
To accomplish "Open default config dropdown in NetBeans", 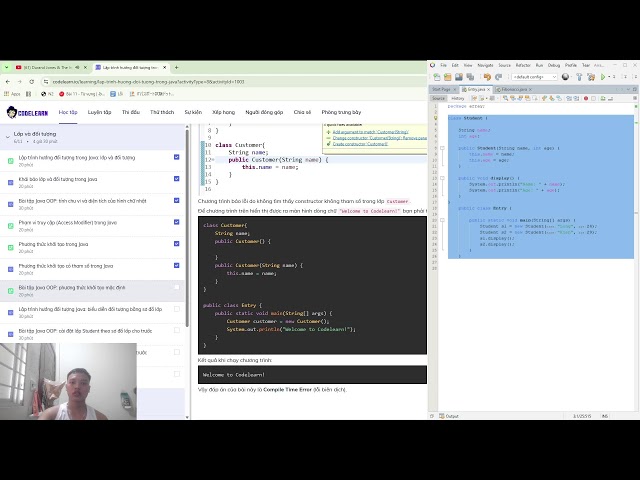I will tap(534, 77).
